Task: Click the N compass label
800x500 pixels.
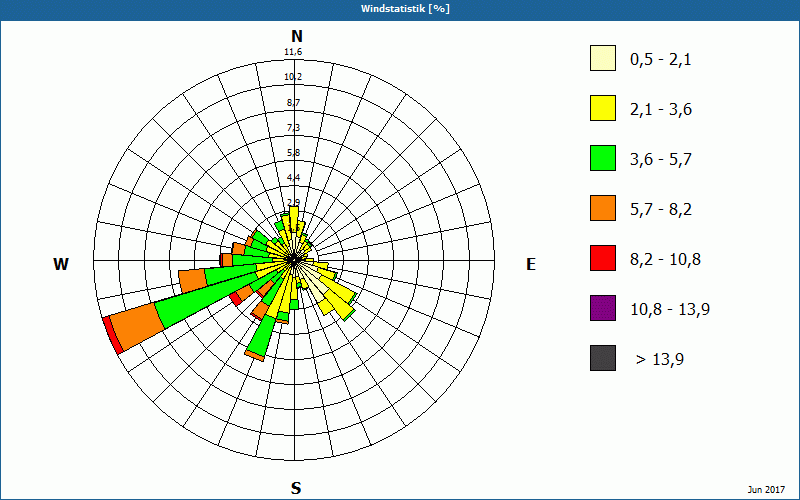Action: pos(297,36)
